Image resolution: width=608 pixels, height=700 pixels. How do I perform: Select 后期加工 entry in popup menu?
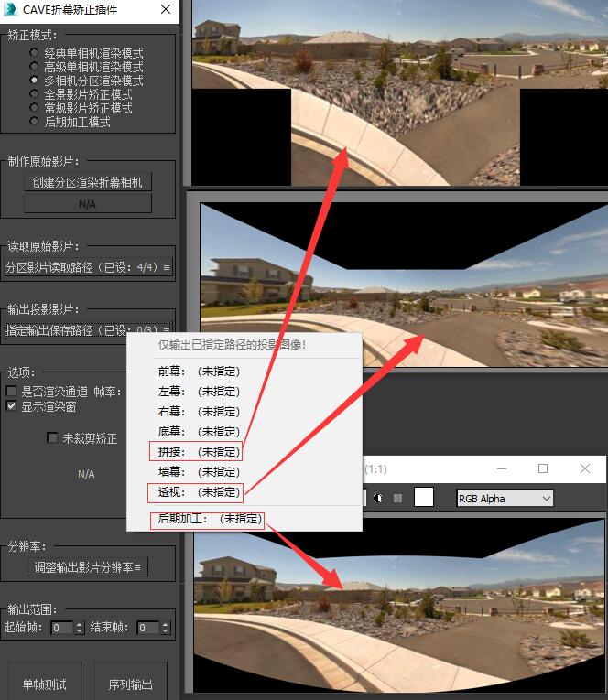pyautogui.click(x=208, y=519)
